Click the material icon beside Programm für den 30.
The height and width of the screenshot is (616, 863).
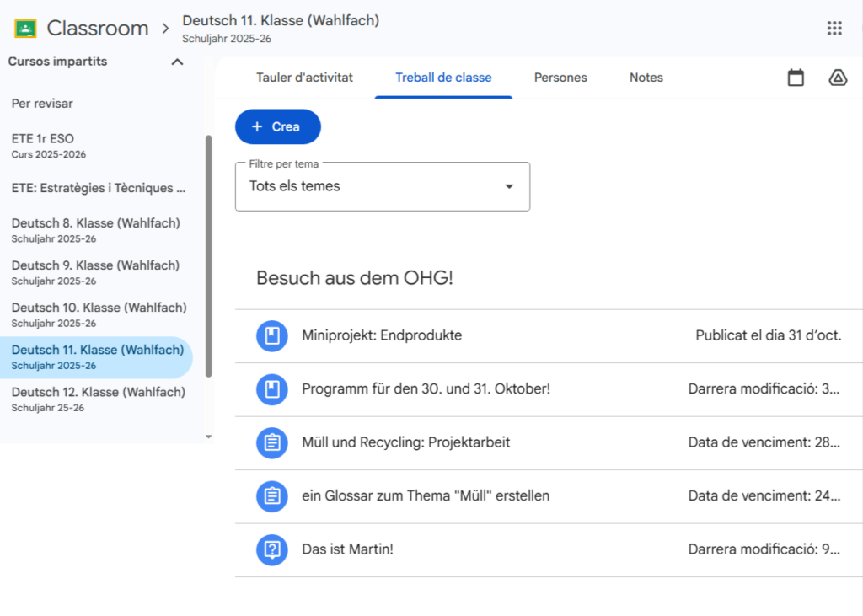click(x=271, y=389)
